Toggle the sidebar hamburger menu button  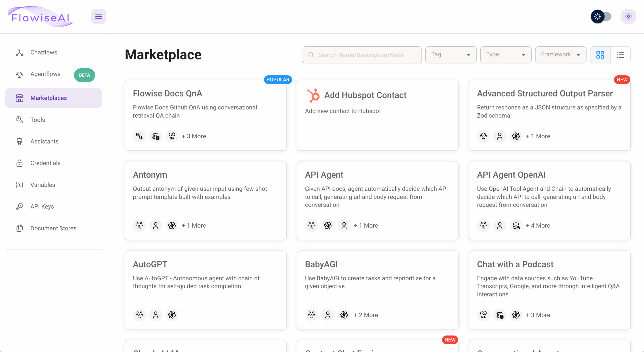click(x=98, y=17)
